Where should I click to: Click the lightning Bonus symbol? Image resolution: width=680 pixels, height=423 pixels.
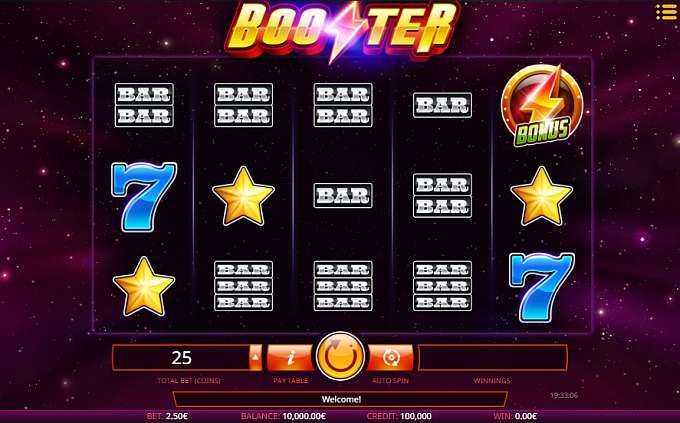click(x=542, y=105)
